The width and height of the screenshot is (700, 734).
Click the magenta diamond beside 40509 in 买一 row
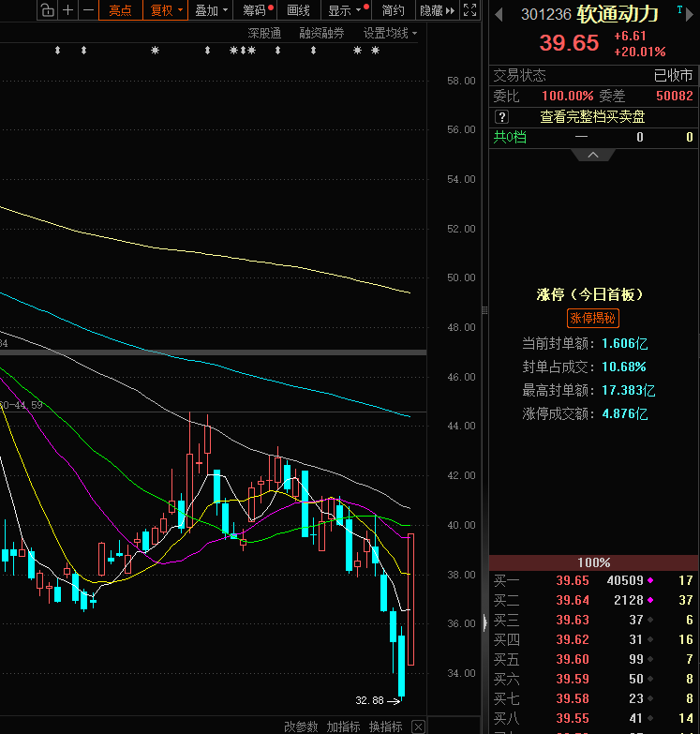pos(650,580)
